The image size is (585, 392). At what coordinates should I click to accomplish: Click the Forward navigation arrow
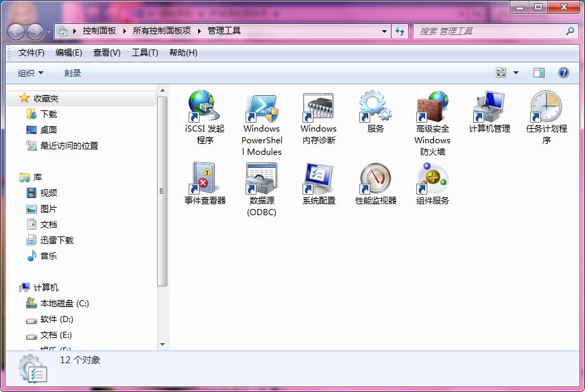tap(36, 32)
